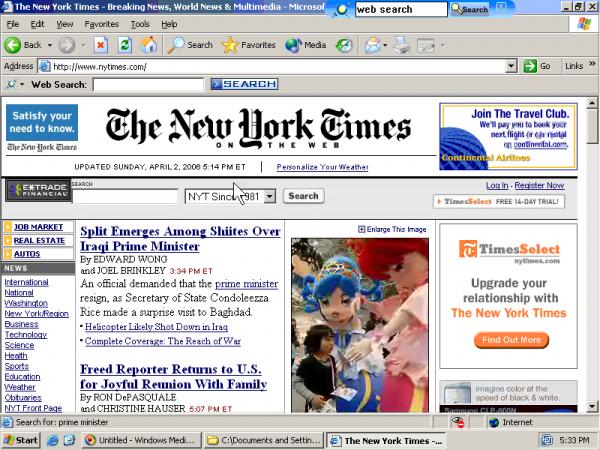Image resolution: width=600 pixels, height=450 pixels.
Task: Open Freed Reporter Returns to U.S. headline
Action: 173,377
